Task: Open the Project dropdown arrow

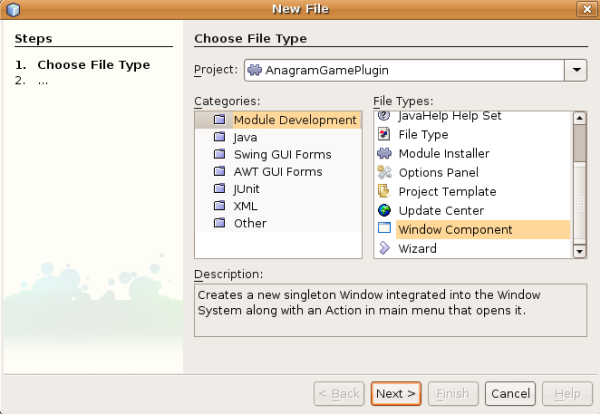Action: pyautogui.click(x=576, y=71)
